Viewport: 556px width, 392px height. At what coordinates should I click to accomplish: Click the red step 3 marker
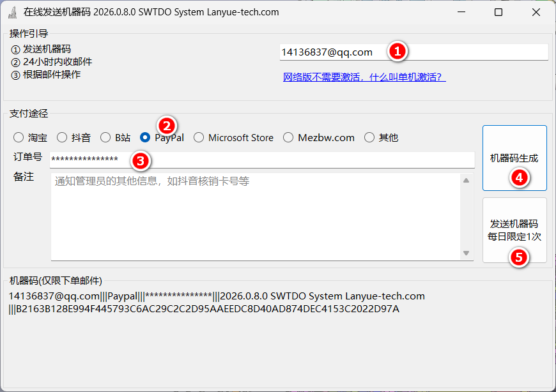coord(141,160)
